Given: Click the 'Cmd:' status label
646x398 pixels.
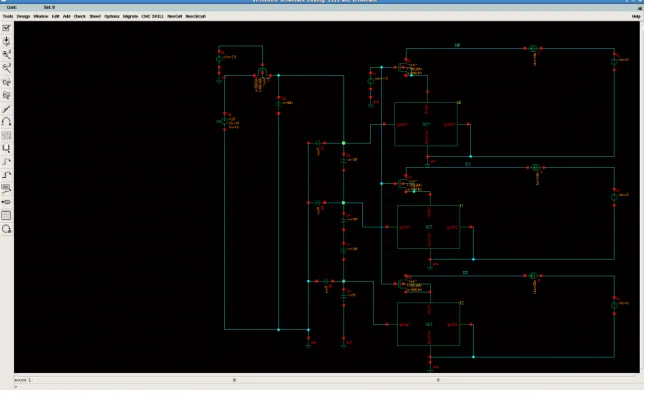Looking at the screenshot, I should [x=12, y=7].
